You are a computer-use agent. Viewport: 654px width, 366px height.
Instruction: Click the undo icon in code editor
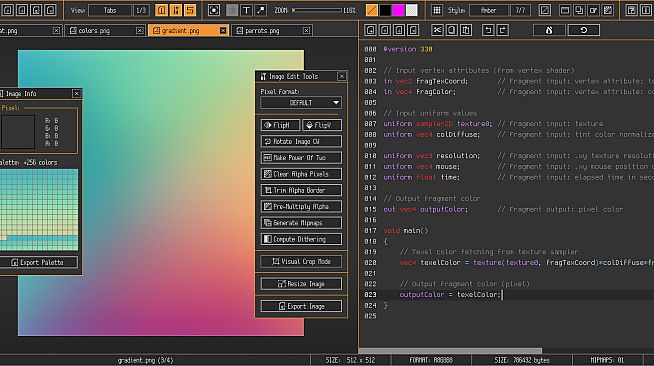tap(488, 30)
